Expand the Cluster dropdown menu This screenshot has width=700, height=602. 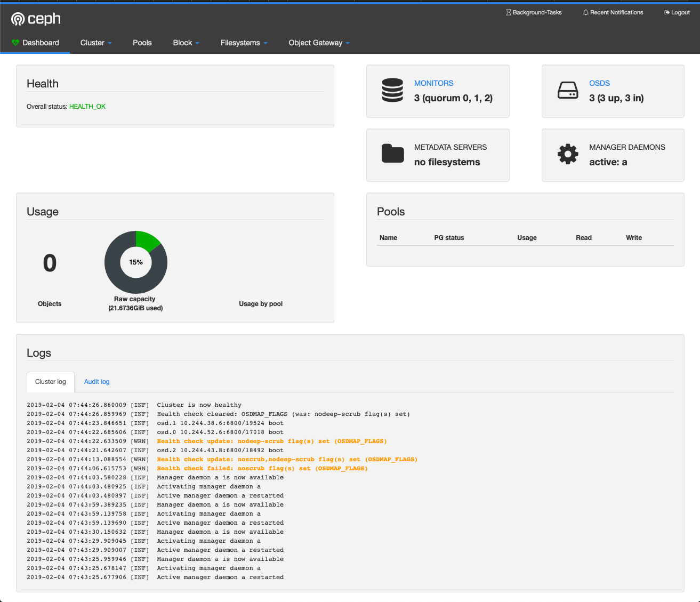pos(96,43)
